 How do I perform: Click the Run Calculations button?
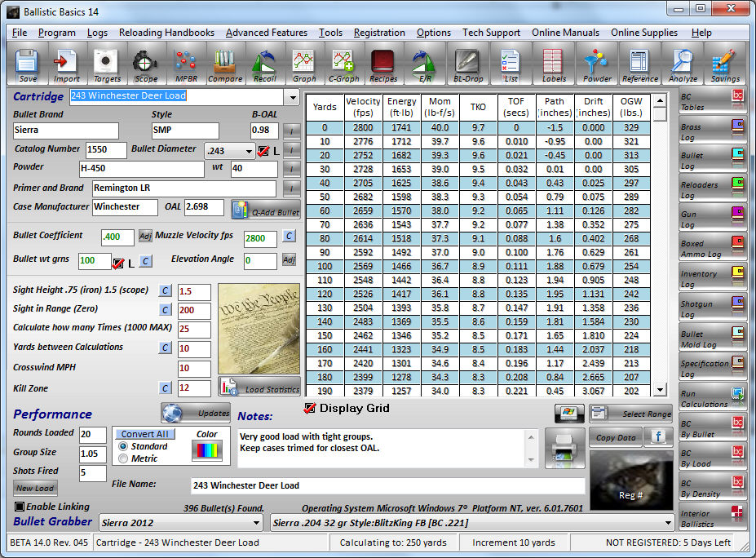click(713, 398)
